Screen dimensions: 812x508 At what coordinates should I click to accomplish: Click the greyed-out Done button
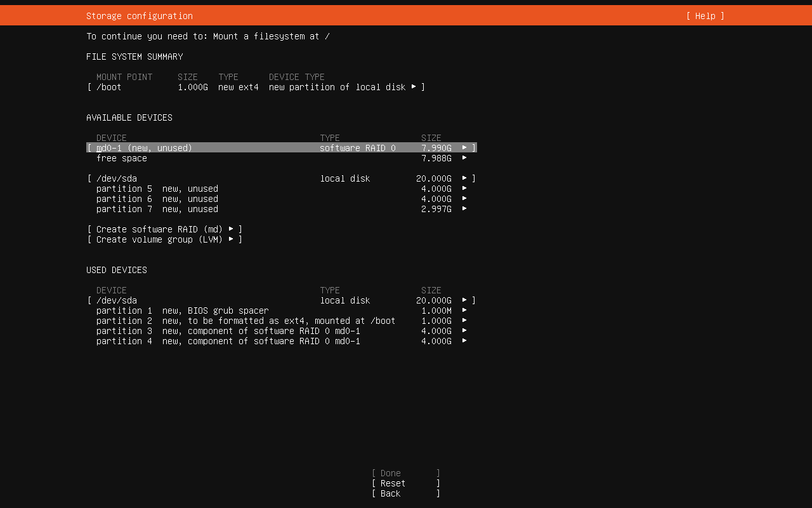click(405, 473)
